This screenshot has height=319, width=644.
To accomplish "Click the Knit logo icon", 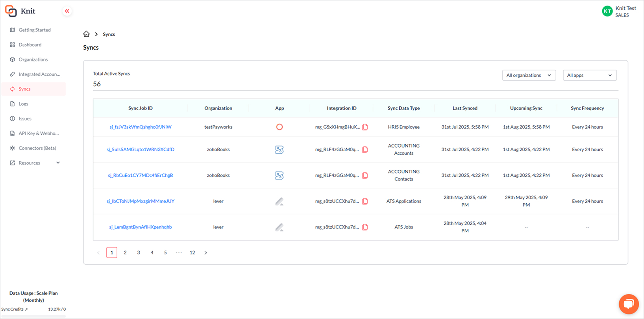I will [x=11, y=11].
